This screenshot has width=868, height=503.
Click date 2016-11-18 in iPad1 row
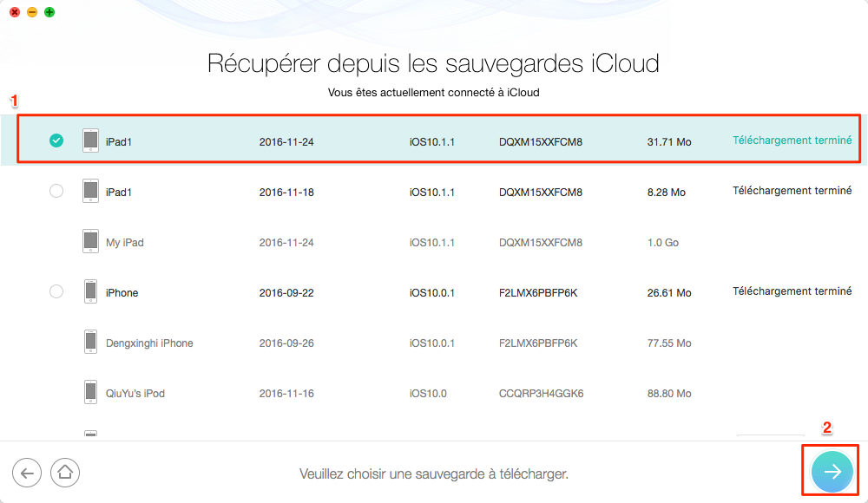tap(286, 192)
